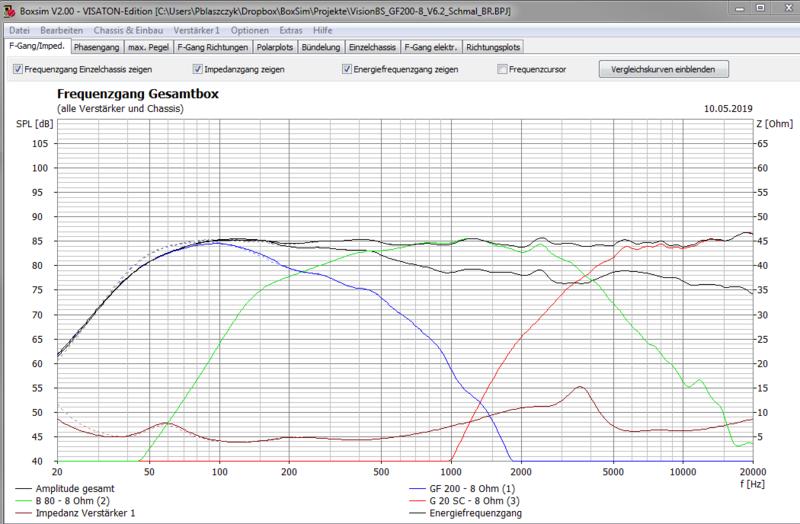View the Richtungsplots tab

493,46
